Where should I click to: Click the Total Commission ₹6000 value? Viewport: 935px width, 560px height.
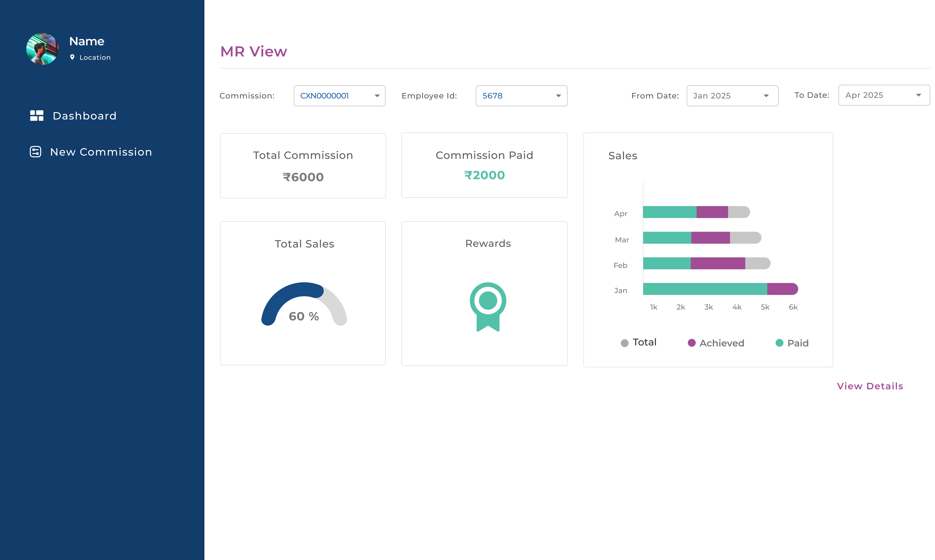coord(303,177)
